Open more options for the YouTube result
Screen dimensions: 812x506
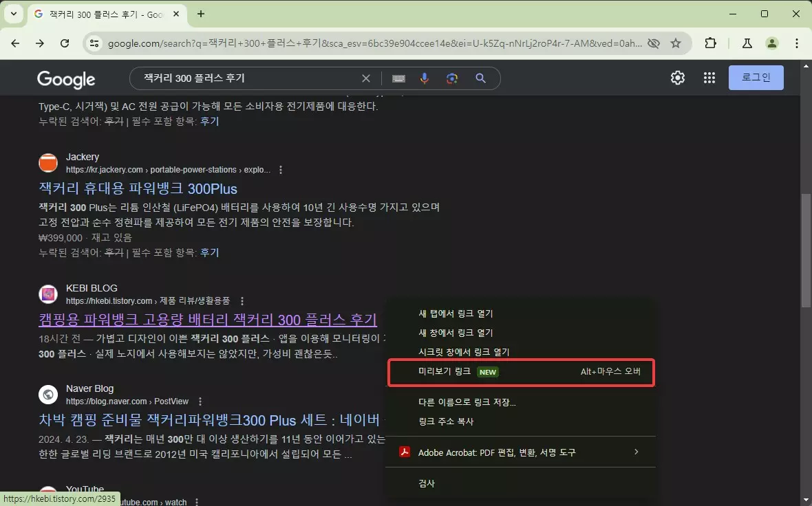(197, 502)
